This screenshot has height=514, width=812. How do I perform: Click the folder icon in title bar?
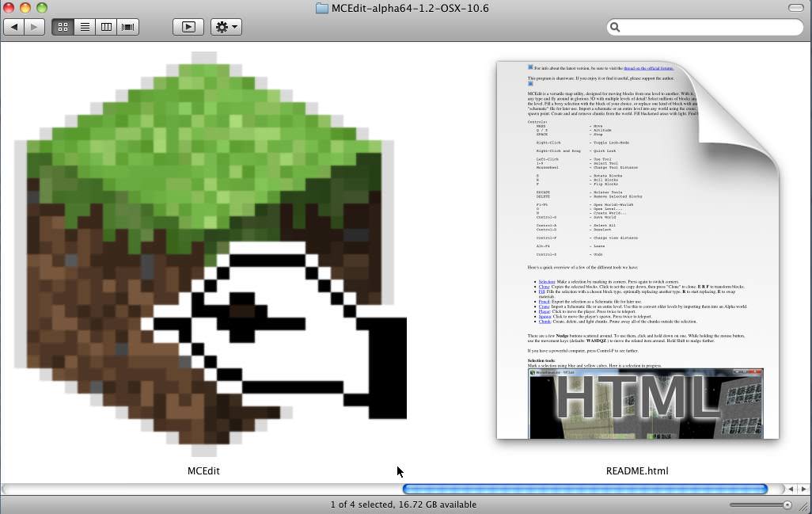coord(322,8)
